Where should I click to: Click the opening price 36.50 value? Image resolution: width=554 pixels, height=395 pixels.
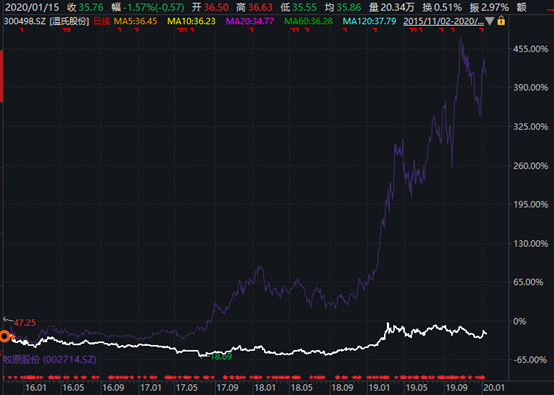[x=216, y=7]
